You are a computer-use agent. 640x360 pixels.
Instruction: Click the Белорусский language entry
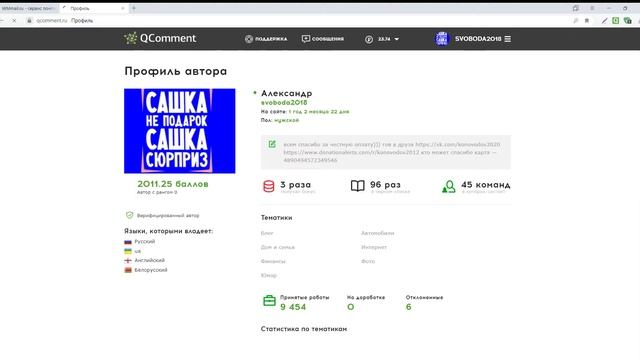[x=151, y=270]
